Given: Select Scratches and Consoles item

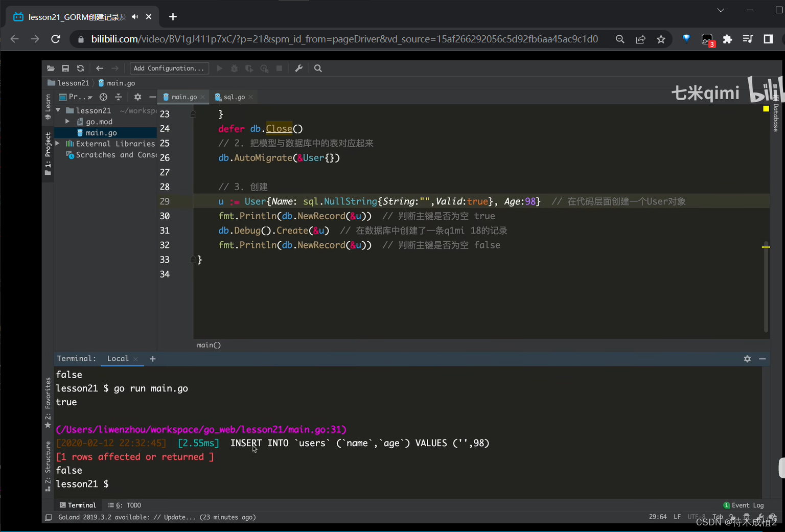Looking at the screenshot, I should point(111,155).
